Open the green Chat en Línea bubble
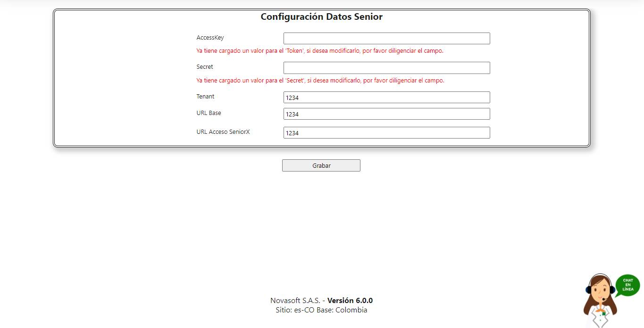The height and width of the screenshot is (328, 644). [x=627, y=286]
